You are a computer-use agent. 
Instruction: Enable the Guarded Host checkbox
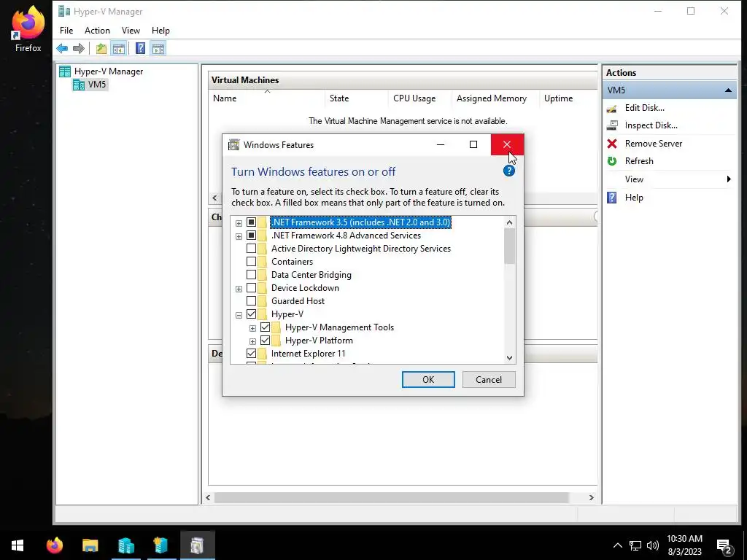pos(251,301)
